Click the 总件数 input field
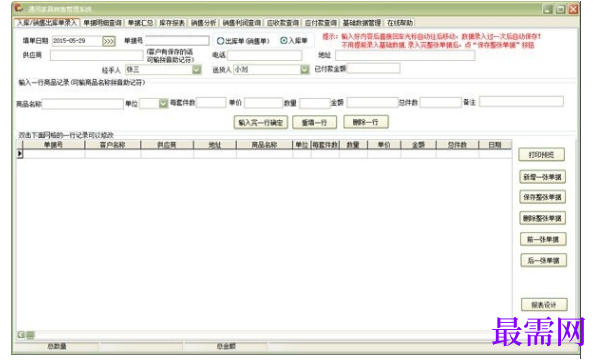This screenshot has width=604, height=363. pyautogui.click(x=440, y=103)
